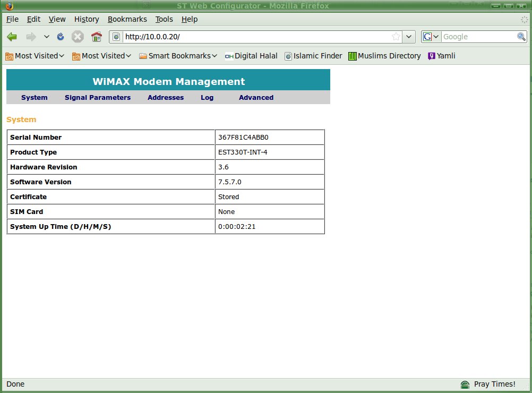Open the Advanced modem page
The image size is (532, 393).
[256, 98]
